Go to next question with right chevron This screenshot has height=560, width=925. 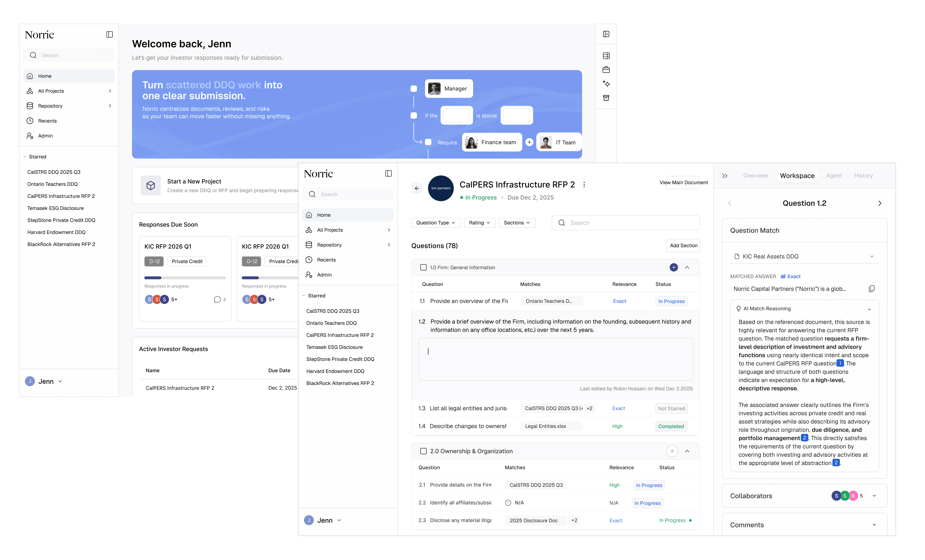coord(880,203)
